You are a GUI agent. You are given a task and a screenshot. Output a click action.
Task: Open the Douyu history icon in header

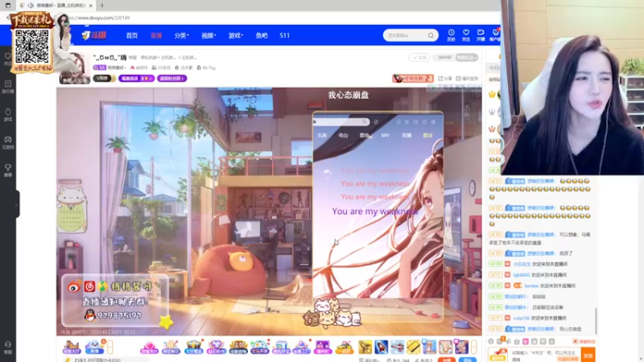[451, 35]
